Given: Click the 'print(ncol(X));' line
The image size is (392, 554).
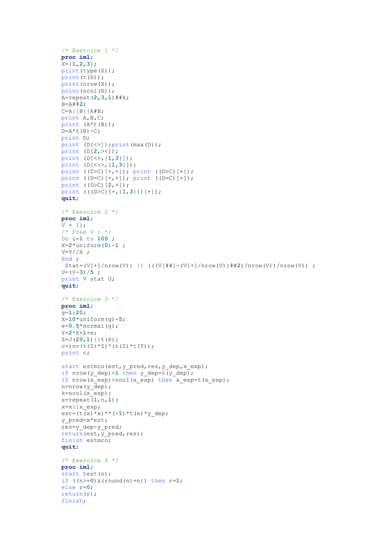Looking at the screenshot, I should click(x=88, y=91).
